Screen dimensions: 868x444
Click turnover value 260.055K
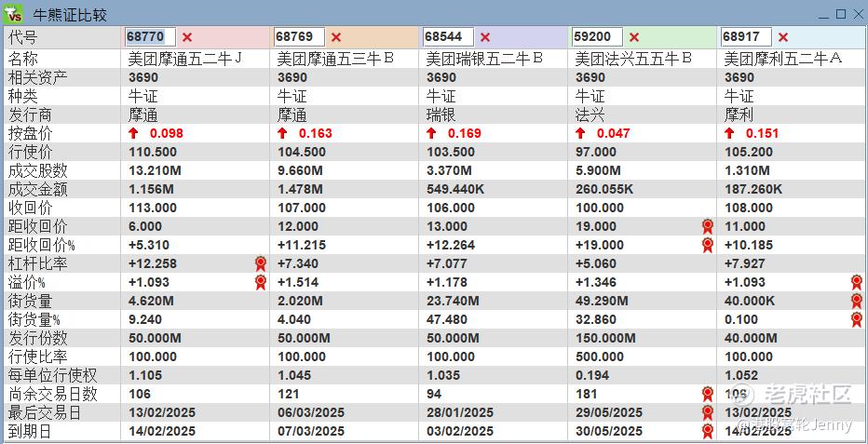coord(604,189)
